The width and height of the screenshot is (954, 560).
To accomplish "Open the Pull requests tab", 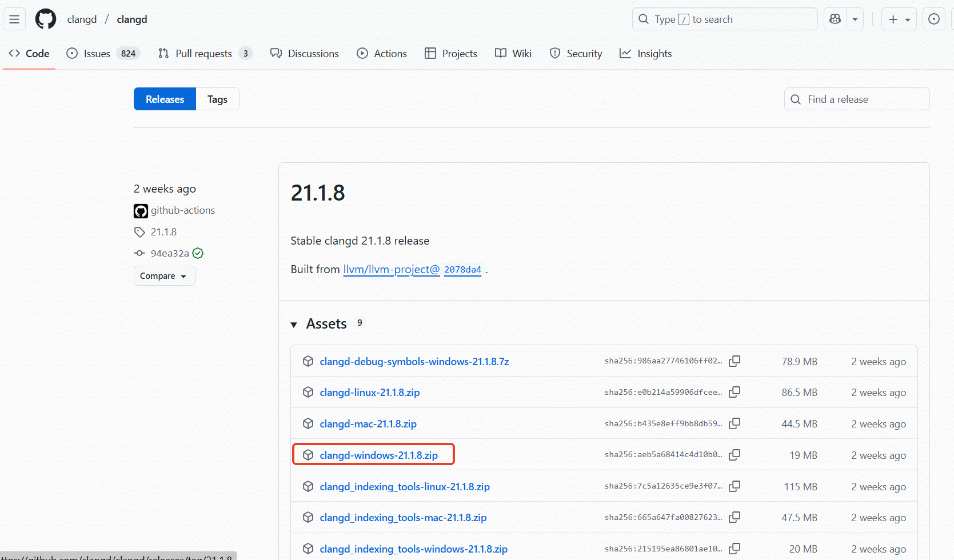I will coord(205,54).
